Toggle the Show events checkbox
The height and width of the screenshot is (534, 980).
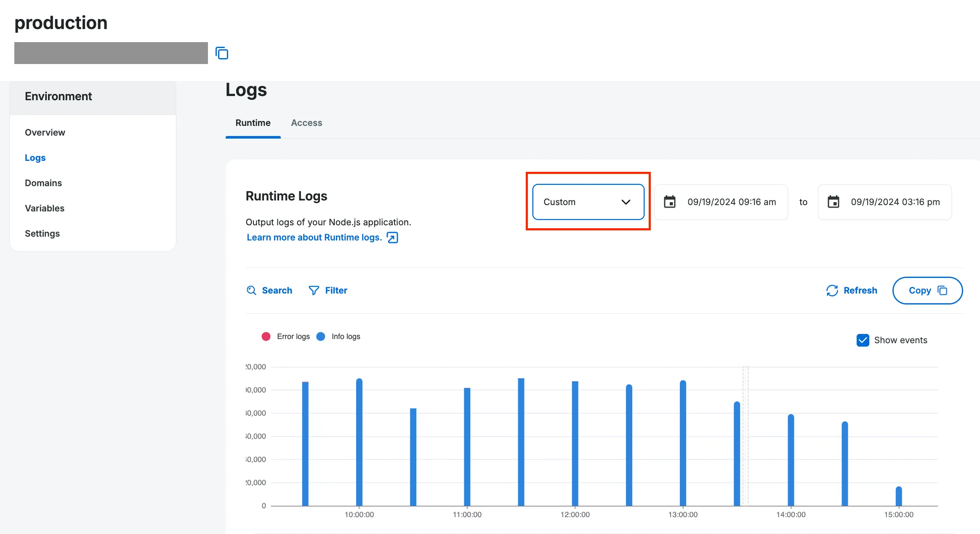pos(863,341)
